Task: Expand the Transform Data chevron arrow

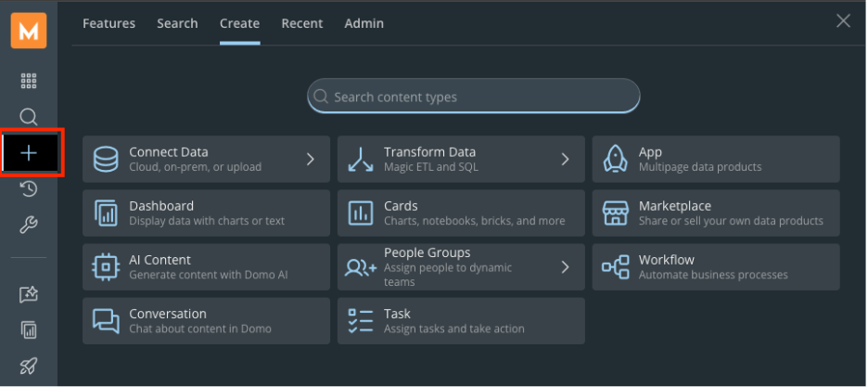Action: tap(565, 160)
